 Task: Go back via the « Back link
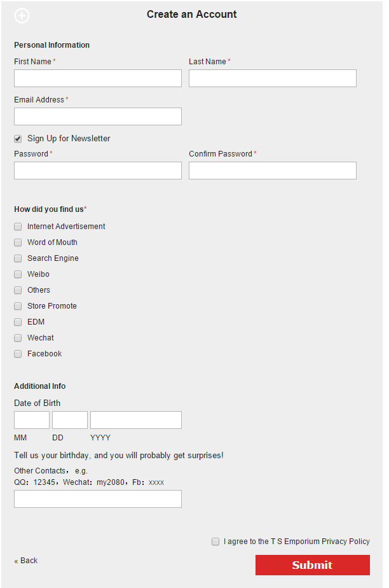(x=26, y=561)
